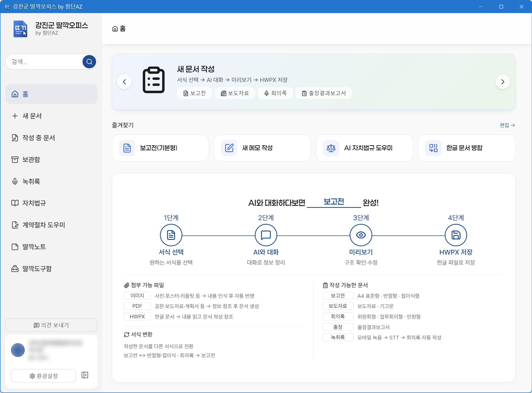Click the 서식 변환 heading
The height and width of the screenshot is (393, 532).
[138, 334]
